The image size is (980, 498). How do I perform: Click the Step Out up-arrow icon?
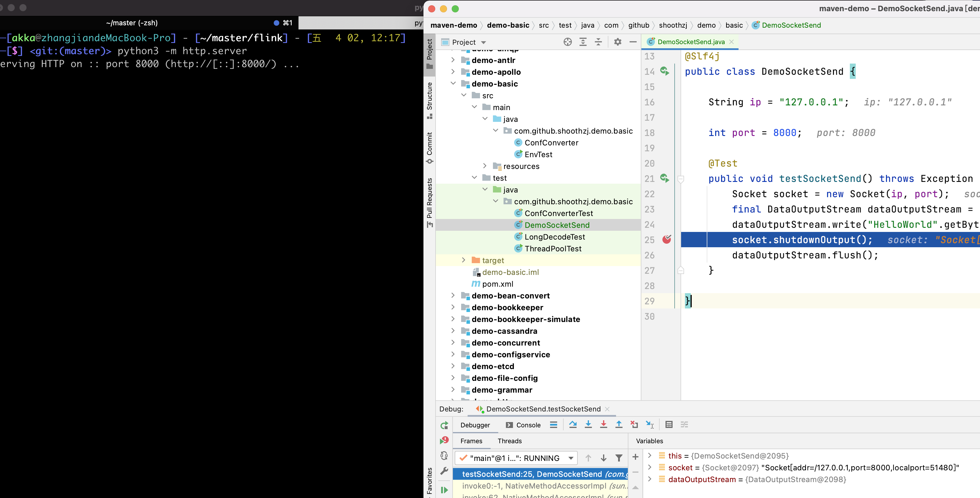[x=619, y=425]
